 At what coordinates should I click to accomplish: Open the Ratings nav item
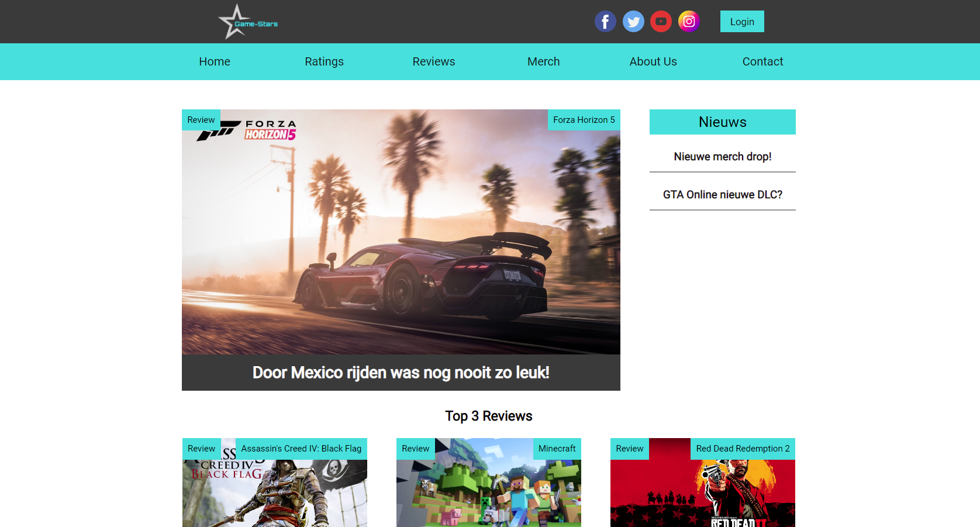(x=324, y=61)
